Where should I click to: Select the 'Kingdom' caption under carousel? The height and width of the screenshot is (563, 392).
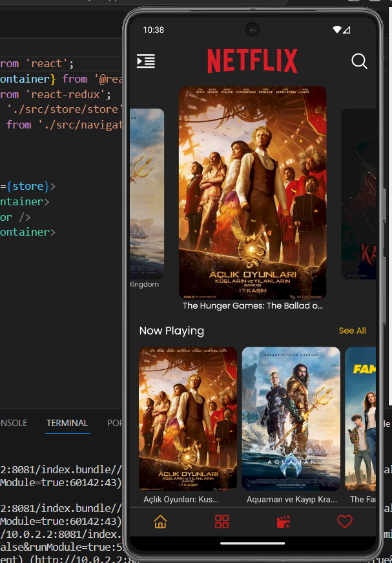click(144, 284)
